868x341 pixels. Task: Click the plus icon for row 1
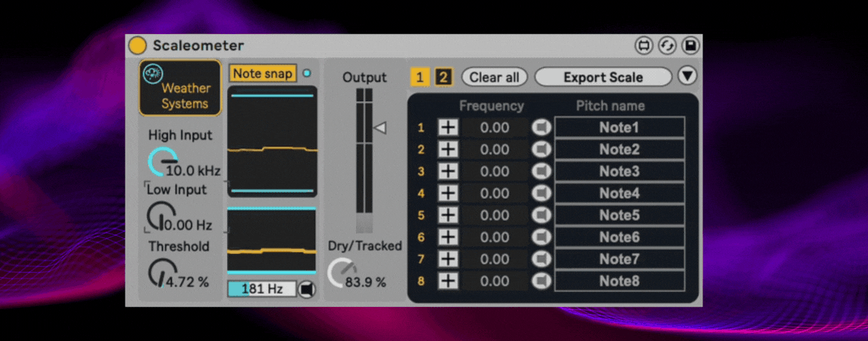(x=448, y=128)
